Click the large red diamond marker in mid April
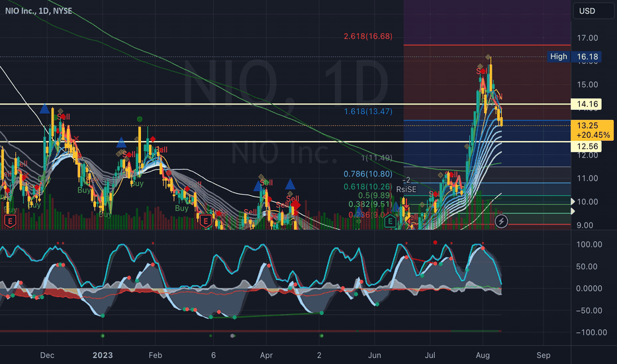The height and width of the screenshot is (364, 617). click(x=295, y=205)
